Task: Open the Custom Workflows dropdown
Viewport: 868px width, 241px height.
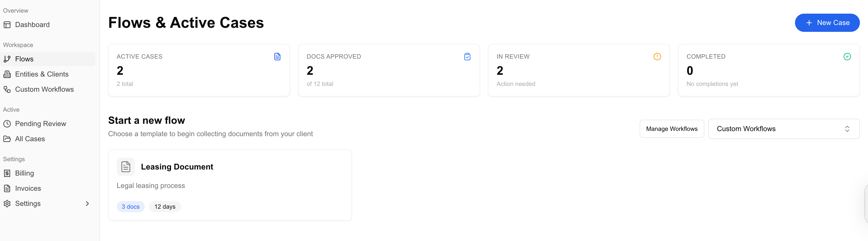Action: pos(784,129)
